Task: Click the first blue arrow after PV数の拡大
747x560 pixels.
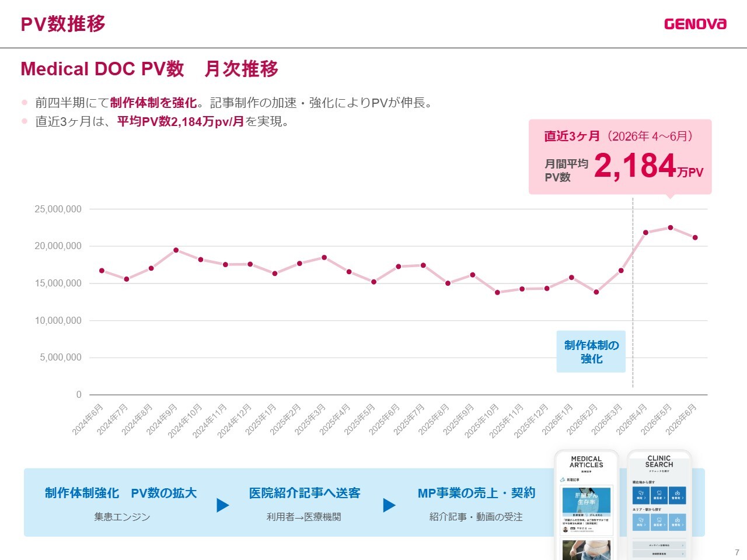Action: (222, 505)
